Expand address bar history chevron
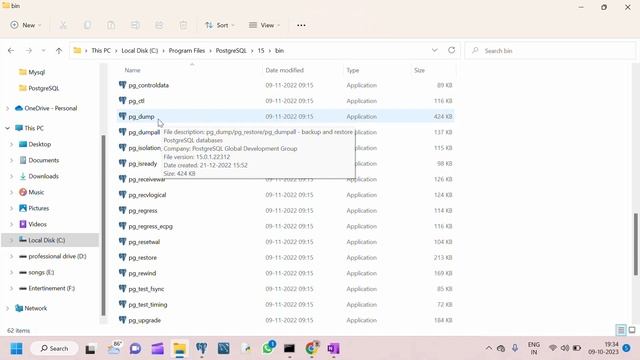640x360 pixels. pyautogui.click(x=434, y=50)
